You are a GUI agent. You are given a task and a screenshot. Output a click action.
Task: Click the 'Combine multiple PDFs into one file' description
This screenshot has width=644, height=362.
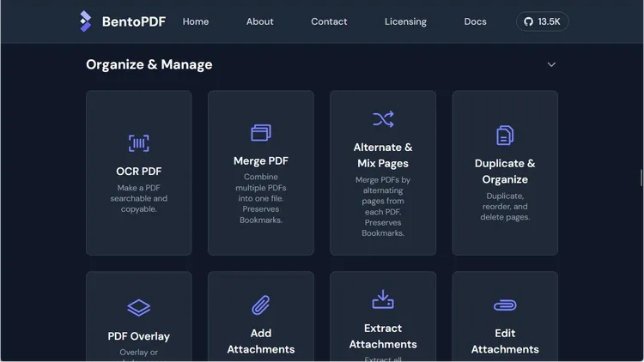tap(261, 198)
